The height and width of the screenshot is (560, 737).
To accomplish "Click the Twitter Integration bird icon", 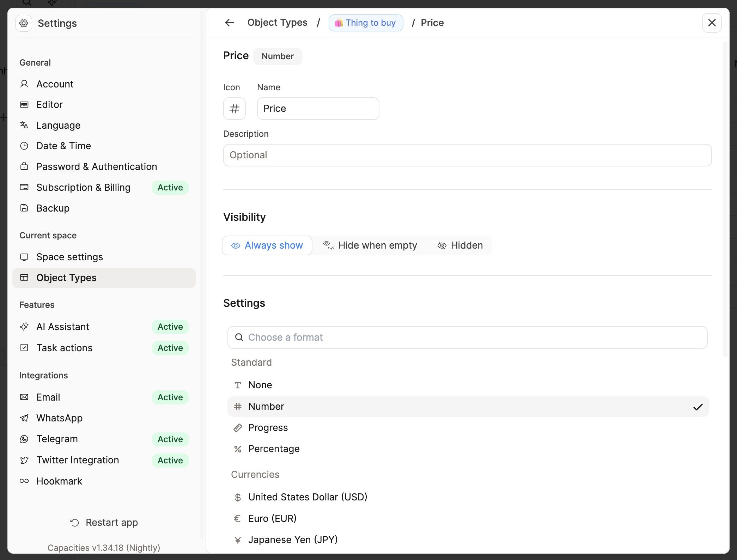I will pos(24,460).
